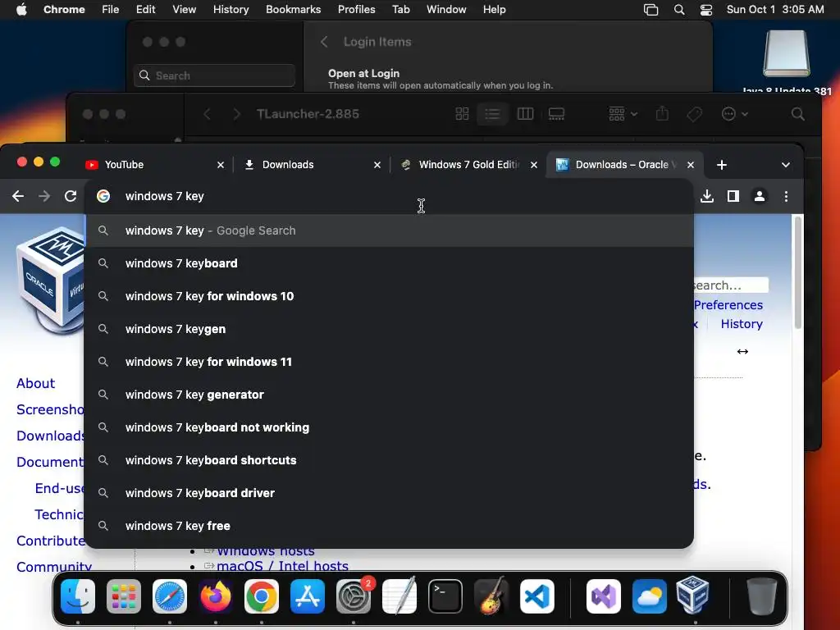840x630 pixels.
Task: Select 'windows 7 key - Google Search' suggestion
Action: [x=389, y=231]
